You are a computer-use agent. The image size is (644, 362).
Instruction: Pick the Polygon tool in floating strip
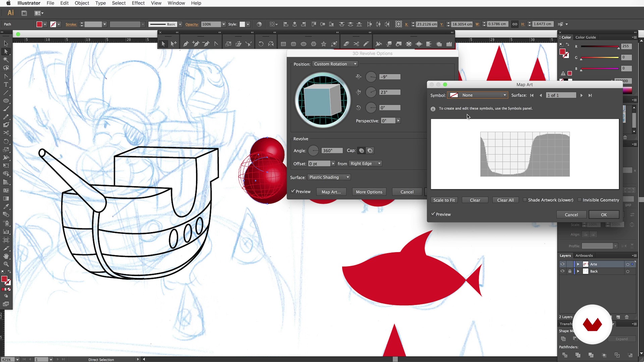(x=314, y=44)
